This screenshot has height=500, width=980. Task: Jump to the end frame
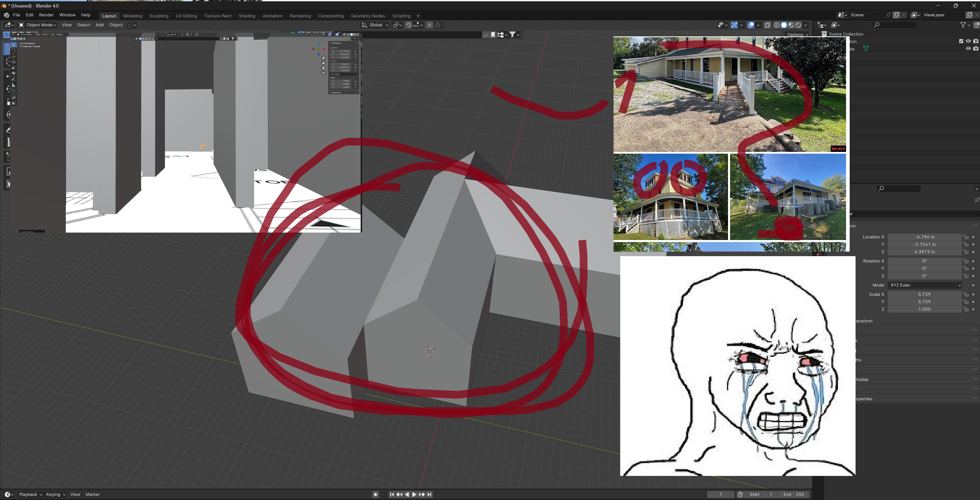tap(429, 494)
